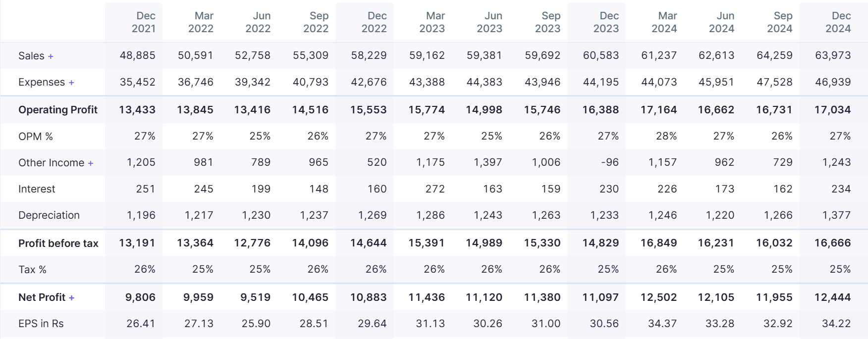868x339 pixels.
Task: Select the 34.37 EPS value
Action: (x=662, y=324)
